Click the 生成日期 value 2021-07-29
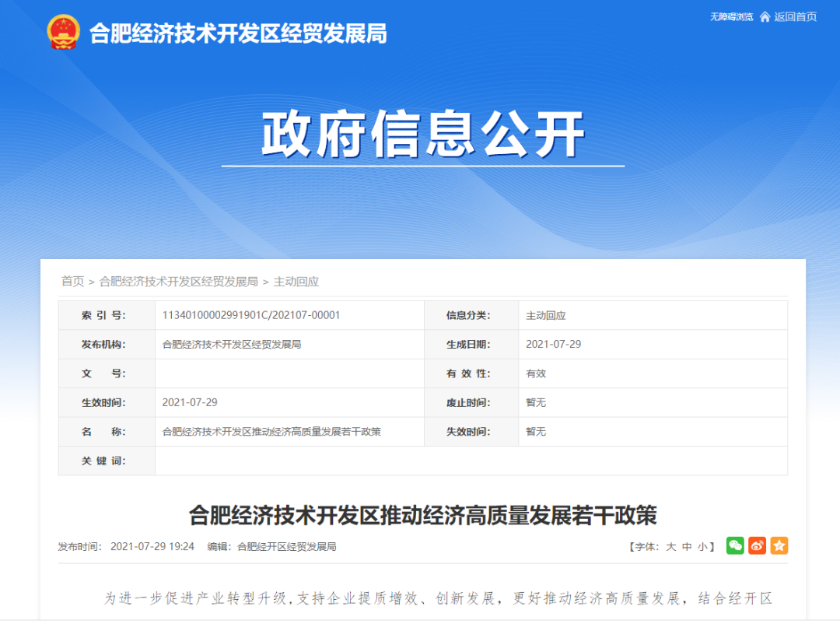The width and height of the screenshot is (840, 624). (x=554, y=344)
